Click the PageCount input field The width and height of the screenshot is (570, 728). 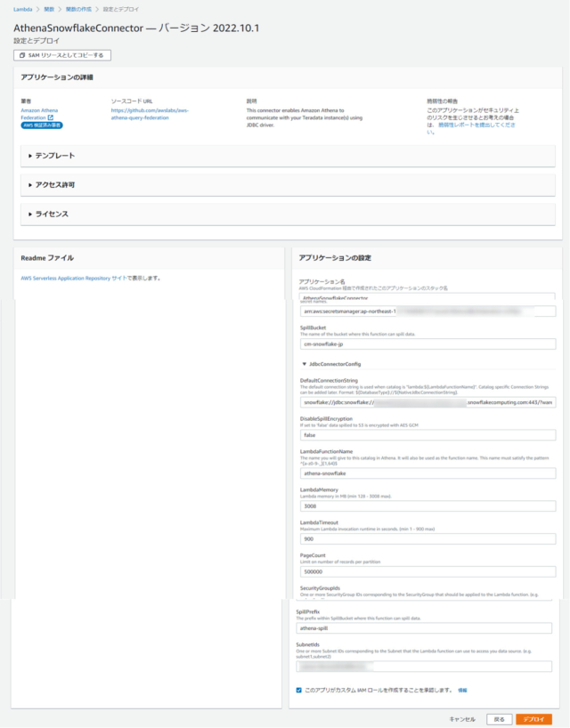coord(427,571)
